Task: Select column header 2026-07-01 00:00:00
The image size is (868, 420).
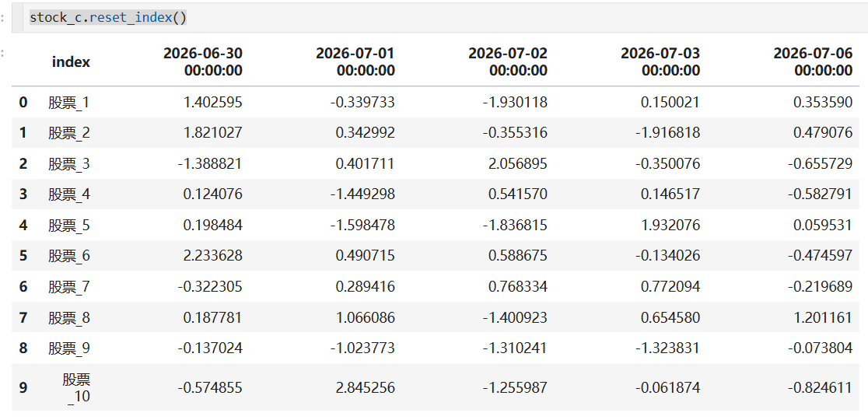Action: point(355,62)
